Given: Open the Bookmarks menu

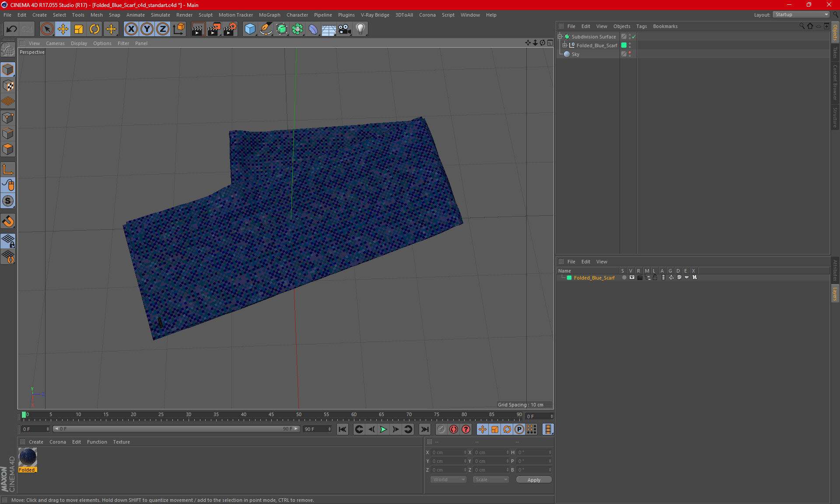Looking at the screenshot, I should (665, 26).
